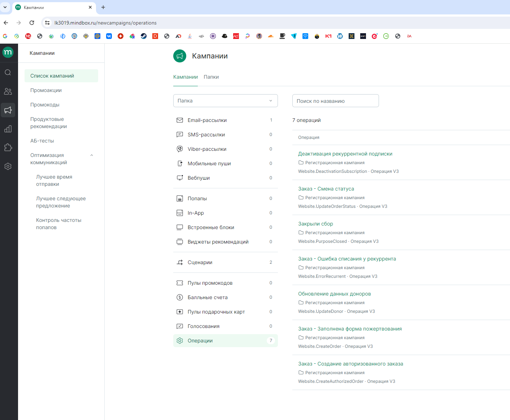
Task: Select the campaigns megaphone sidebar icon
Action: pyautogui.click(x=8, y=110)
